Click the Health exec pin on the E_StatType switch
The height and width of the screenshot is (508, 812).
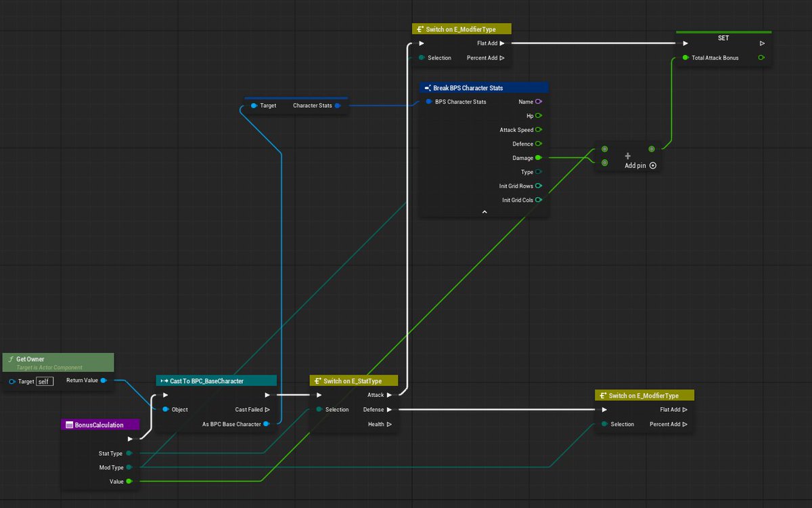[390, 424]
